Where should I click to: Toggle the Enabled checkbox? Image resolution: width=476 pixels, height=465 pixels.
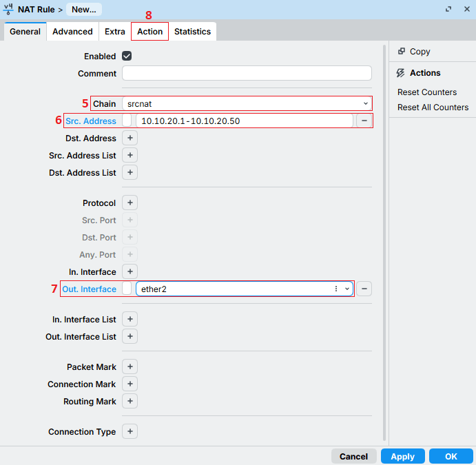pyautogui.click(x=127, y=56)
